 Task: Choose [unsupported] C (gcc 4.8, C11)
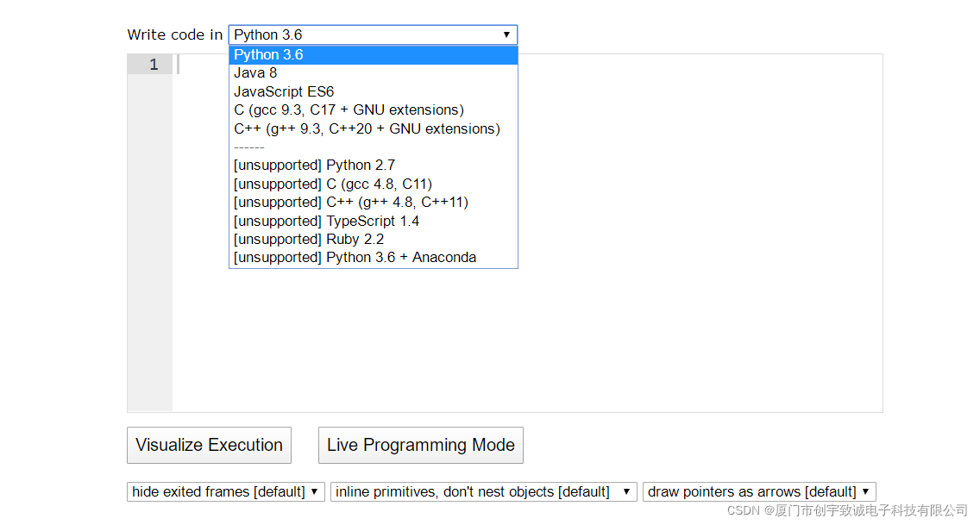point(333,184)
